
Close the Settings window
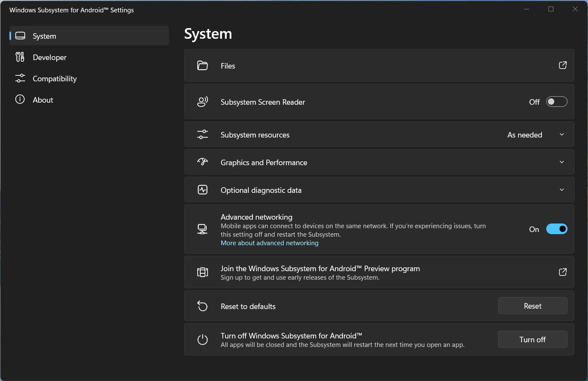click(x=575, y=9)
